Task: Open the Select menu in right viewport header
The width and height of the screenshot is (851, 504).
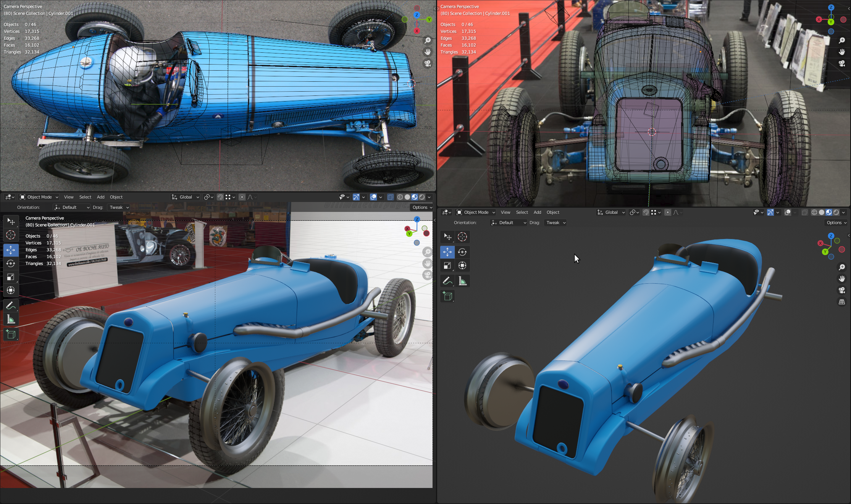Action: coord(522,212)
